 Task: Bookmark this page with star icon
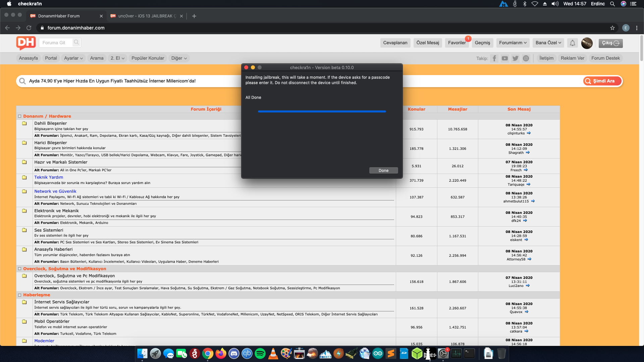pos(612,28)
